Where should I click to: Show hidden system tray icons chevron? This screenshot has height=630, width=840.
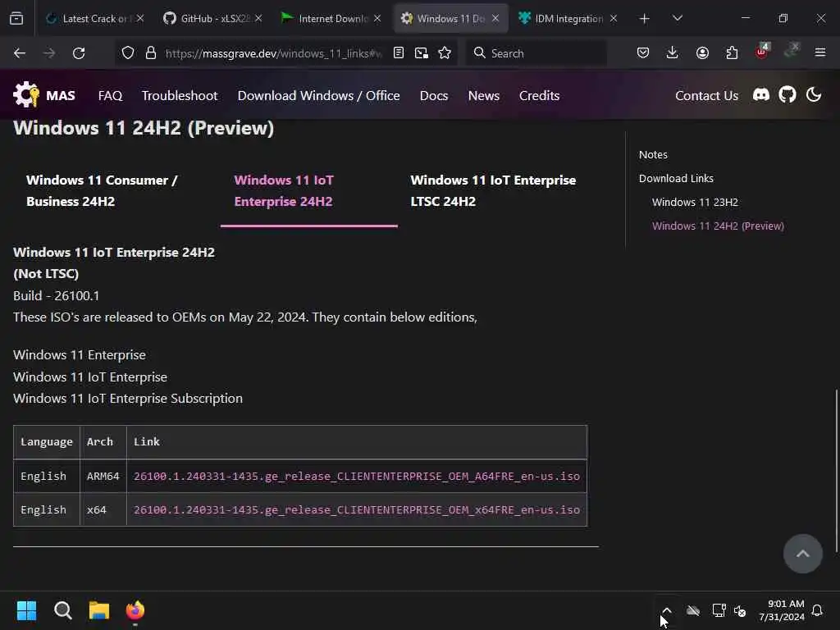[x=666, y=610]
